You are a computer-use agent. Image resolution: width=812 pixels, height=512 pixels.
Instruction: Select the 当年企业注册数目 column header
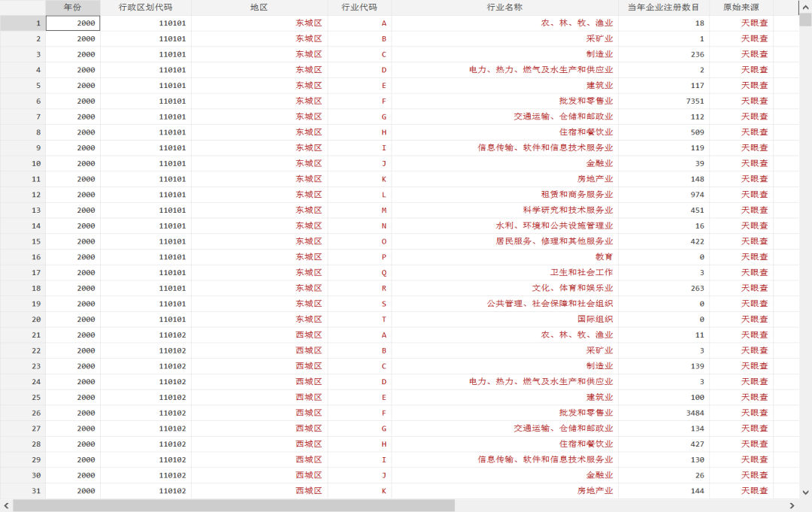point(663,8)
